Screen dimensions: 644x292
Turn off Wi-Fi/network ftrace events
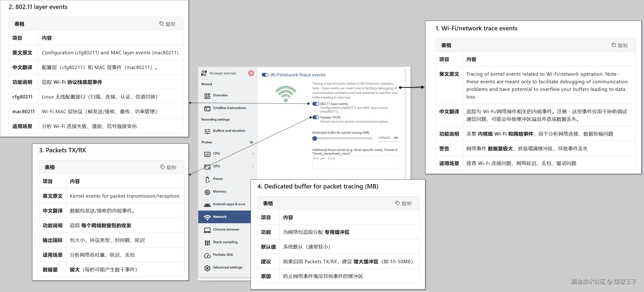(x=265, y=75)
